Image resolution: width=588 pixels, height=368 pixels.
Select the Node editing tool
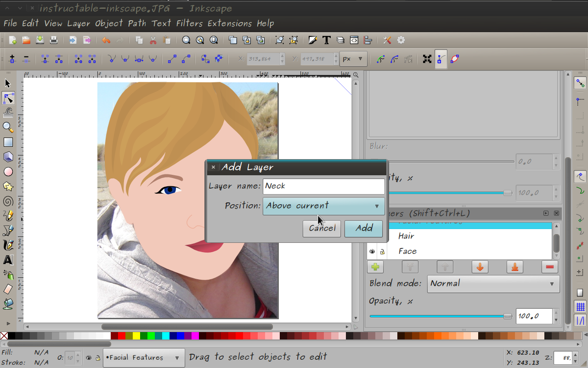8,98
